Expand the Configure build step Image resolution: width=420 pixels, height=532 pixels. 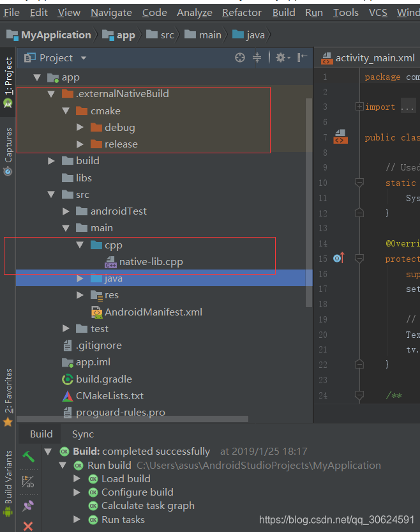[x=77, y=492]
